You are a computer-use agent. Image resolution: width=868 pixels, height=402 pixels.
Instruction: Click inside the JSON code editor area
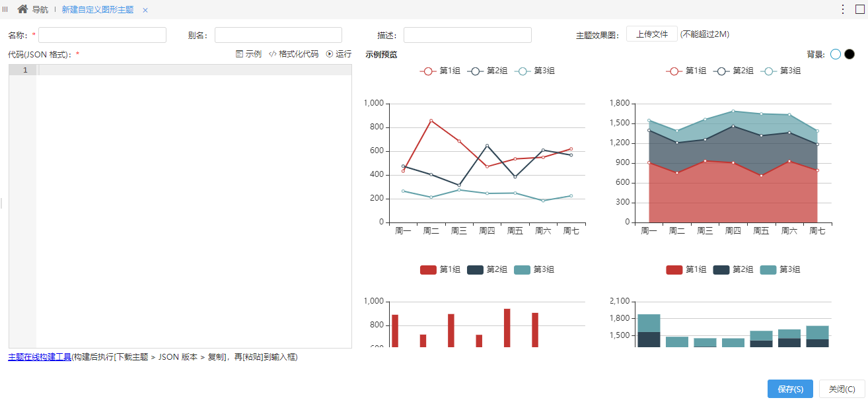pyautogui.click(x=194, y=206)
